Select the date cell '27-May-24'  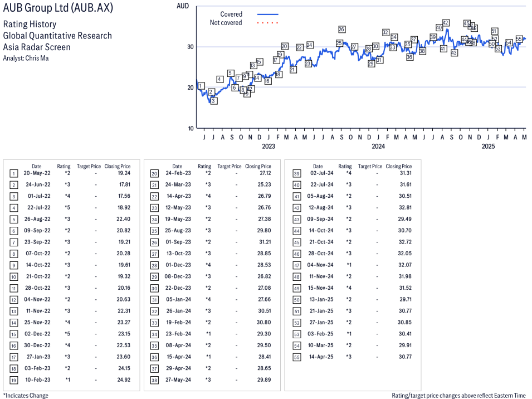[x=178, y=379]
